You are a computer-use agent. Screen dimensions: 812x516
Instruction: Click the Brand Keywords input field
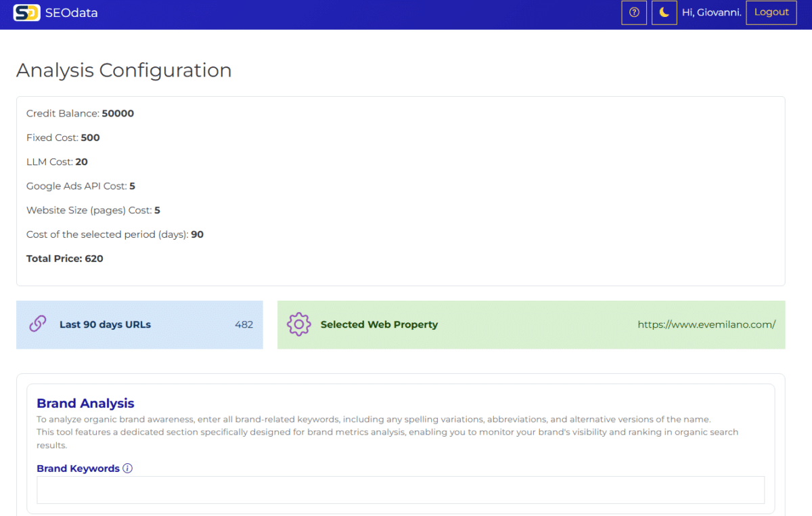(x=401, y=490)
